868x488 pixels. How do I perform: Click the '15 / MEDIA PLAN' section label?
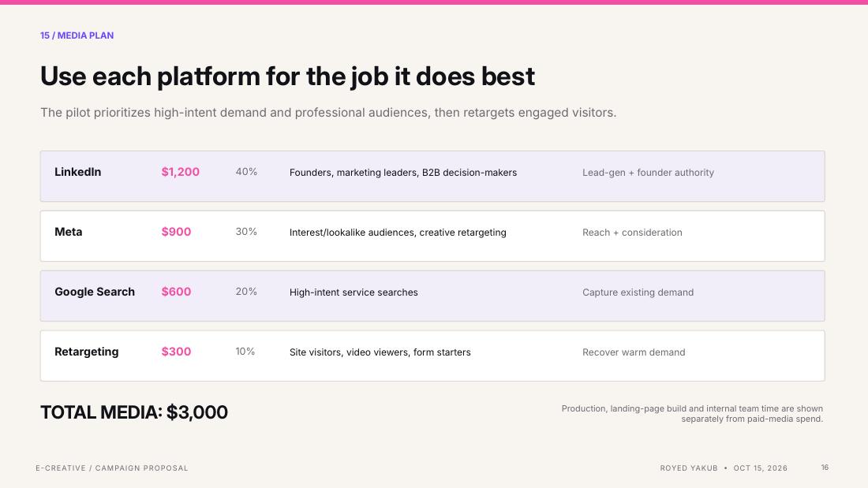[x=77, y=35]
